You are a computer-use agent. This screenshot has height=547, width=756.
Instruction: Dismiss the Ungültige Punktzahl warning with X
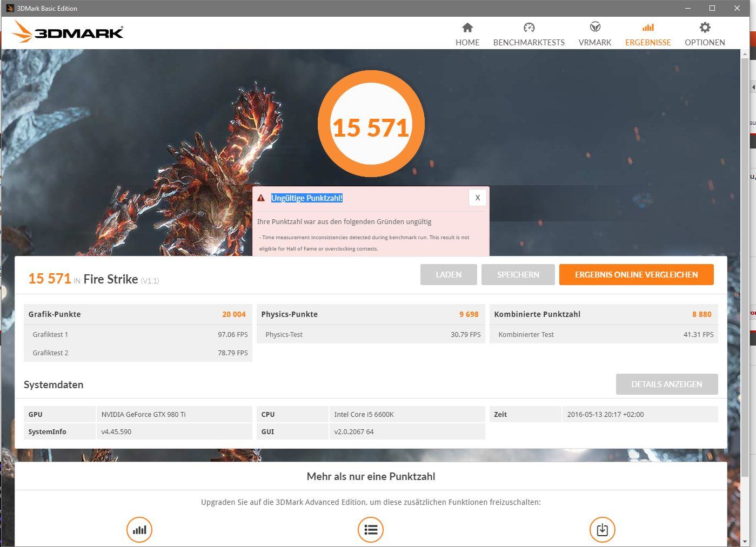coord(478,198)
